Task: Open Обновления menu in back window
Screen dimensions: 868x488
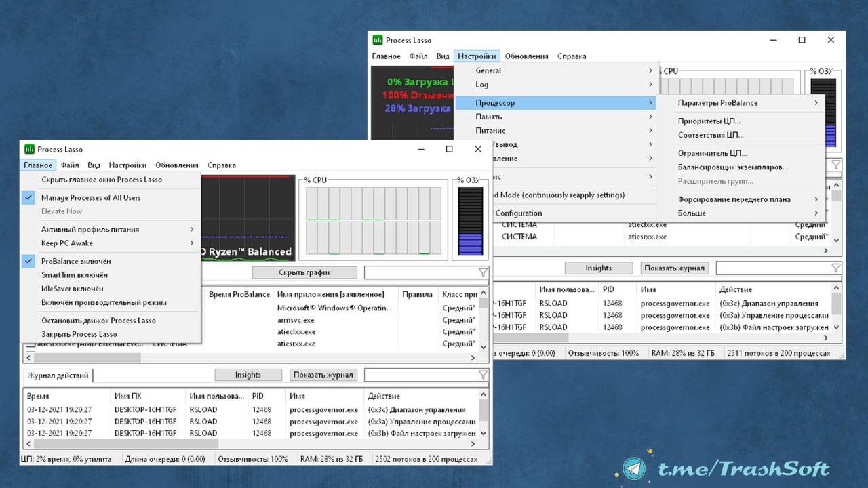Action: (x=526, y=56)
